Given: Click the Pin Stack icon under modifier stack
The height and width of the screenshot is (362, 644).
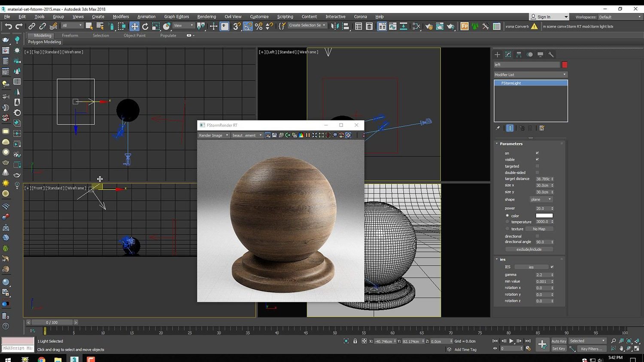Looking at the screenshot, I should coord(498,128).
